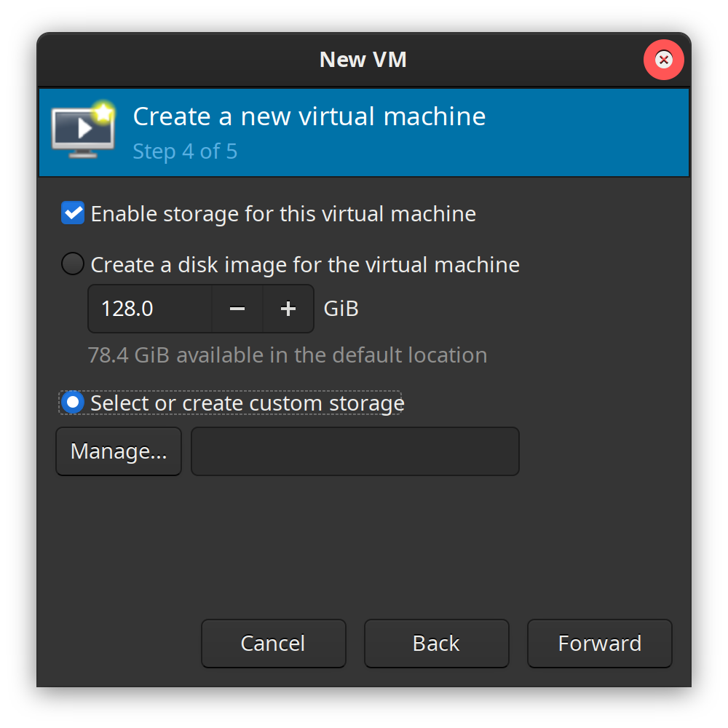
Task: Choose Select or create custom storage radio
Action: (73, 403)
